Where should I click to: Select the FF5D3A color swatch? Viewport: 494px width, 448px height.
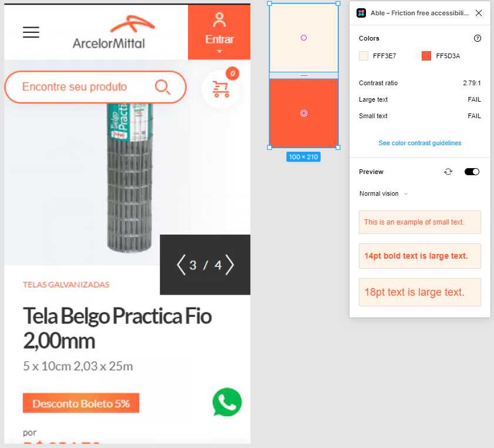(x=426, y=56)
